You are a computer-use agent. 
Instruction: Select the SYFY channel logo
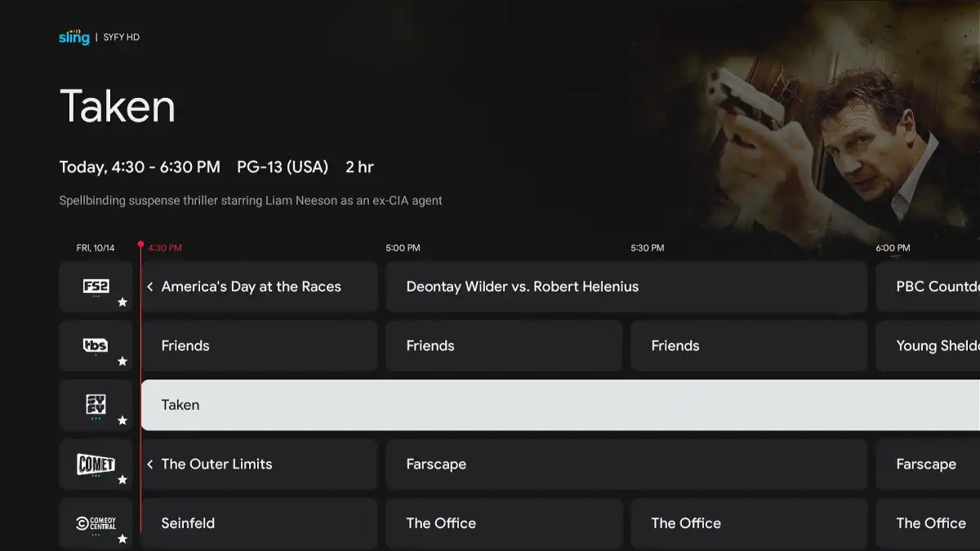click(x=96, y=404)
